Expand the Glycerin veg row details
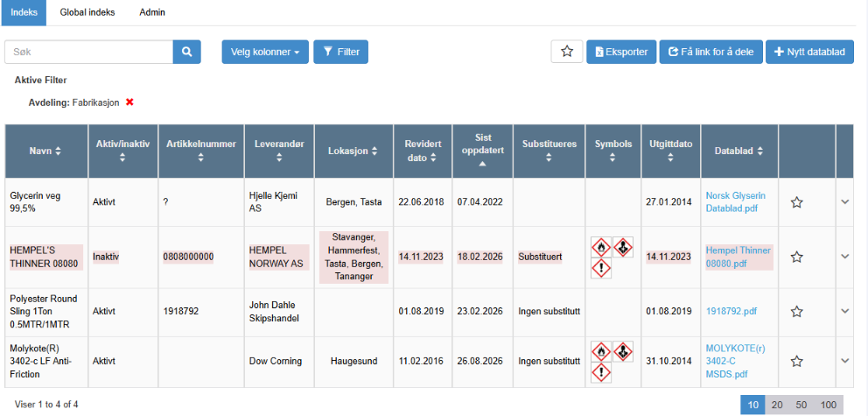 [844, 201]
